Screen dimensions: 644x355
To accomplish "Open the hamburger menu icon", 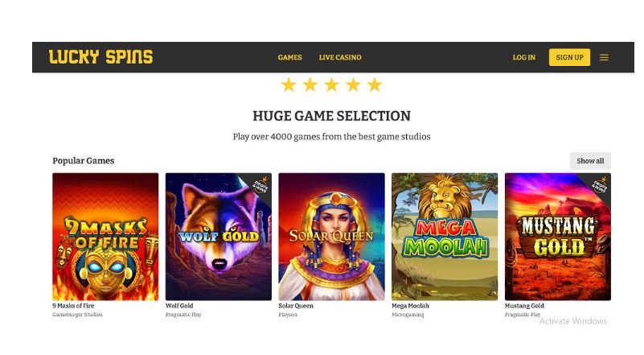I will pos(604,58).
